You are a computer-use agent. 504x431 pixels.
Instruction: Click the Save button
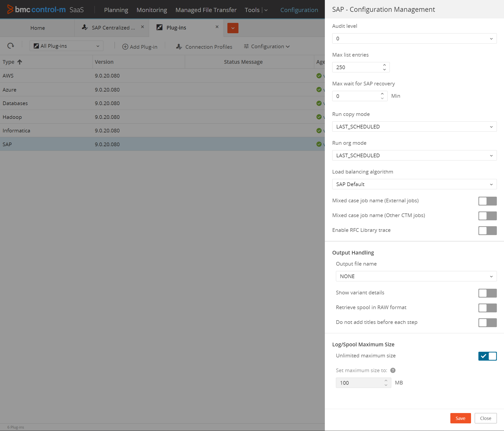coord(460,418)
